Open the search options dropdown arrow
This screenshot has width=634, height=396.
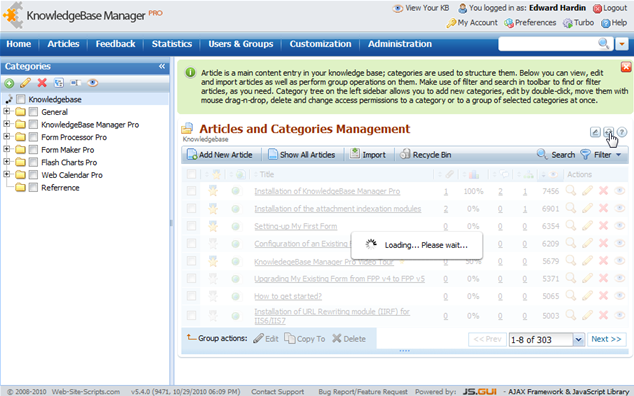(621, 44)
